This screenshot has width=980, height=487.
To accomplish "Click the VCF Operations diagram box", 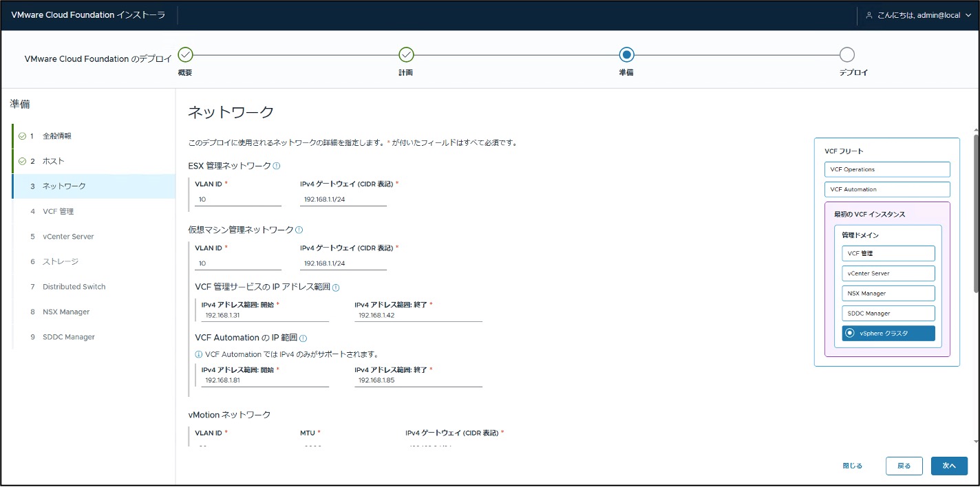I will pyautogui.click(x=887, y=169).
